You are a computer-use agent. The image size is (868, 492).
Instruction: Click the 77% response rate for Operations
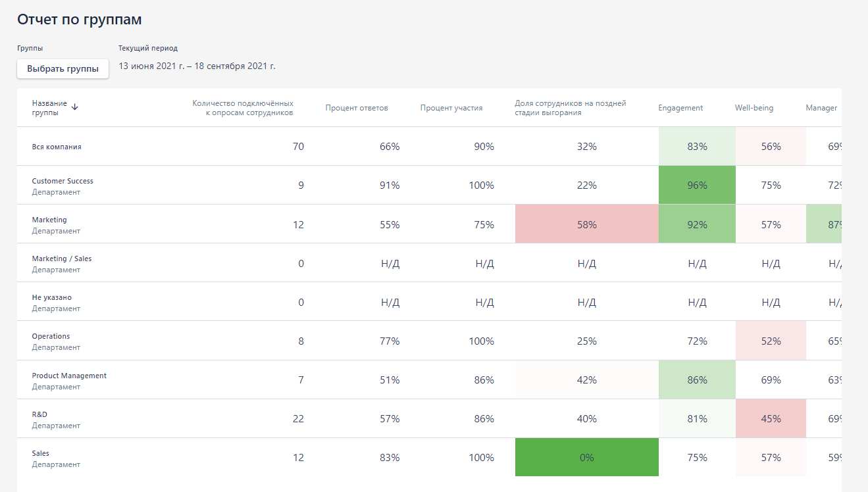390,341
